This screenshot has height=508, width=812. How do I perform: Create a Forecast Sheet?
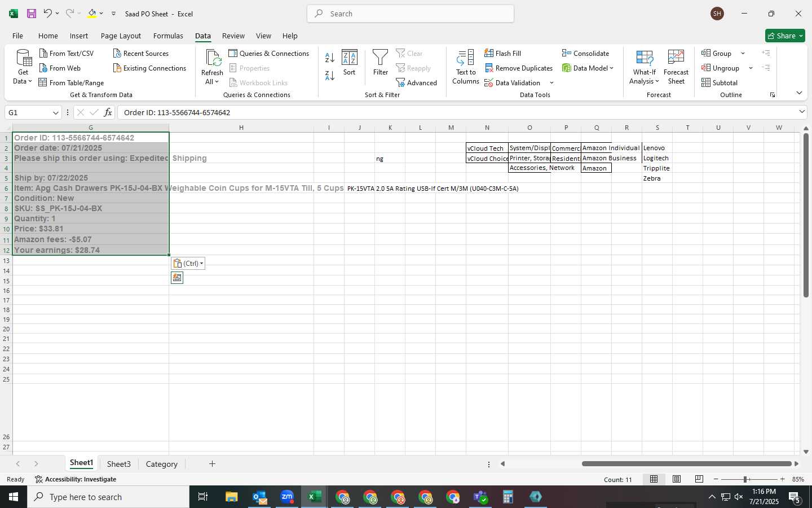[x=676, y=67]
